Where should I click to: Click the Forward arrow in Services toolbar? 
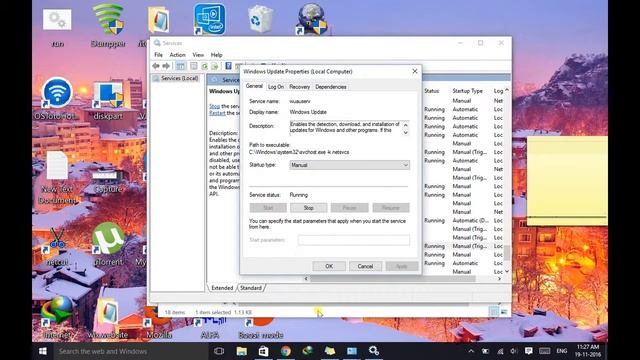(x=166, y=66)
